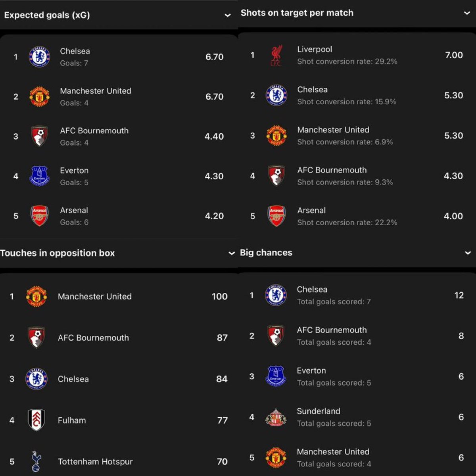Click the Liverpool crest in Shots on target
The width and height of the screenshot is (476, 476).
point(276,56)
